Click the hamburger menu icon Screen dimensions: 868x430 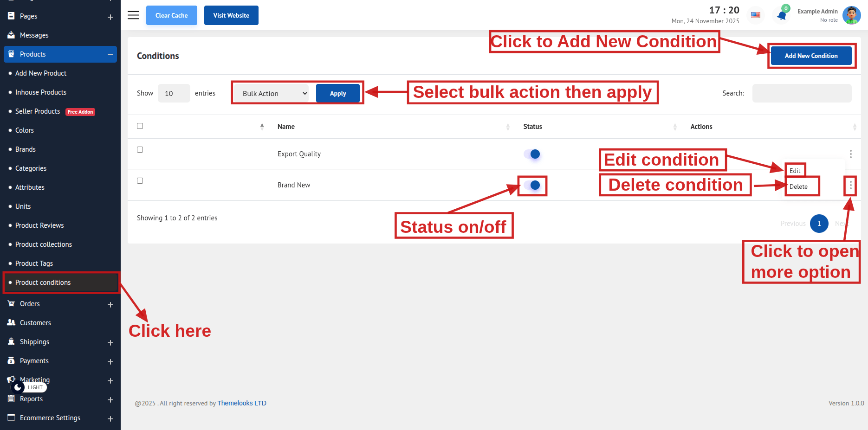tap(133, 15)
